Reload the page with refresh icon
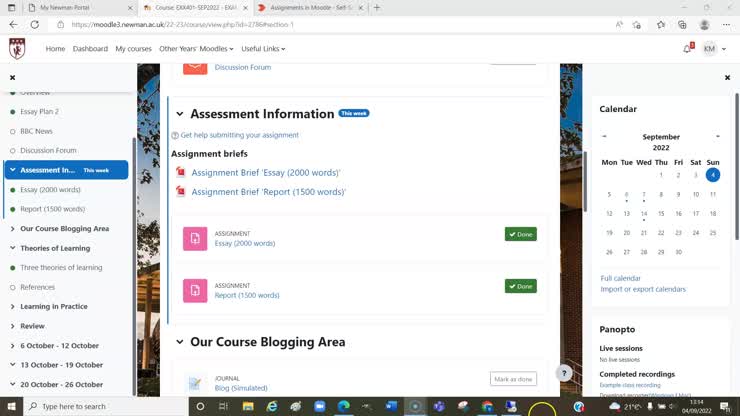The image size is (740, 416). coord(34,25)
